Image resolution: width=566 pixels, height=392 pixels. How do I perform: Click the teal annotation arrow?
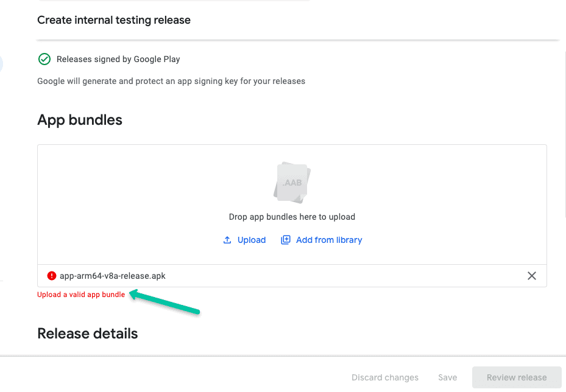pos(164,303)
